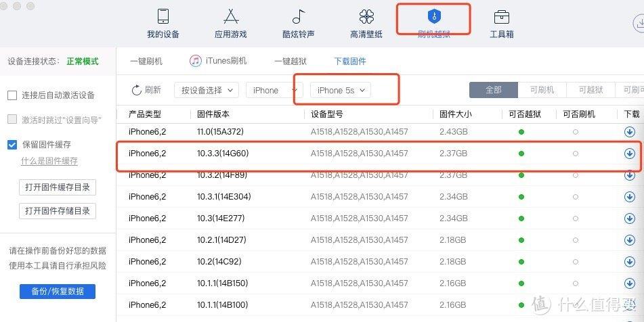Download firmware 10.2(14C92)
644x322 pixels.
coord(629,262)
